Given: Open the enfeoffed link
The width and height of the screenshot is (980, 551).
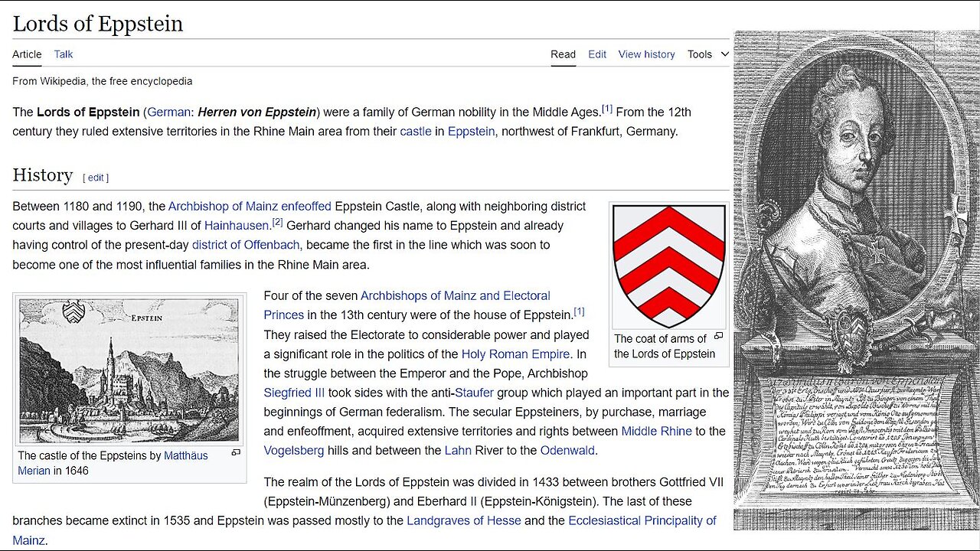Looking at the screenshot, I should pyautogui.click(x=305, y=206).
